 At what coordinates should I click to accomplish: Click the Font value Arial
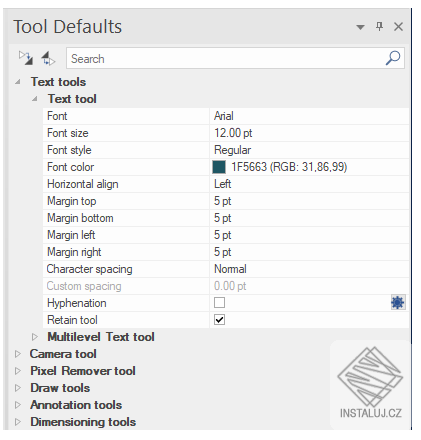coord(224,116)
